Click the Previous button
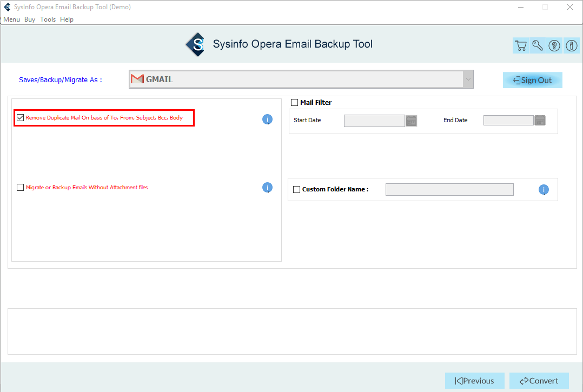Screen dimensions: 583x392 pyautogui.click(x=475, y=381)
